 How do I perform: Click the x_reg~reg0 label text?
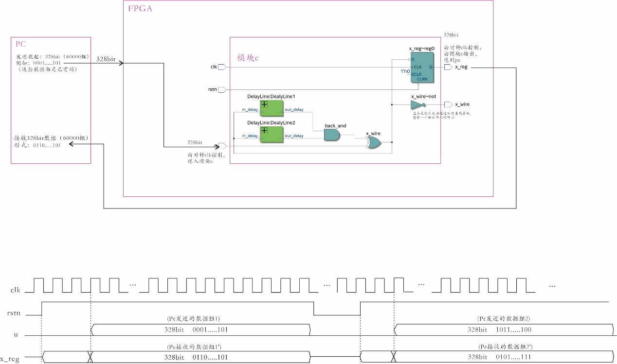(x=421, y=49)
